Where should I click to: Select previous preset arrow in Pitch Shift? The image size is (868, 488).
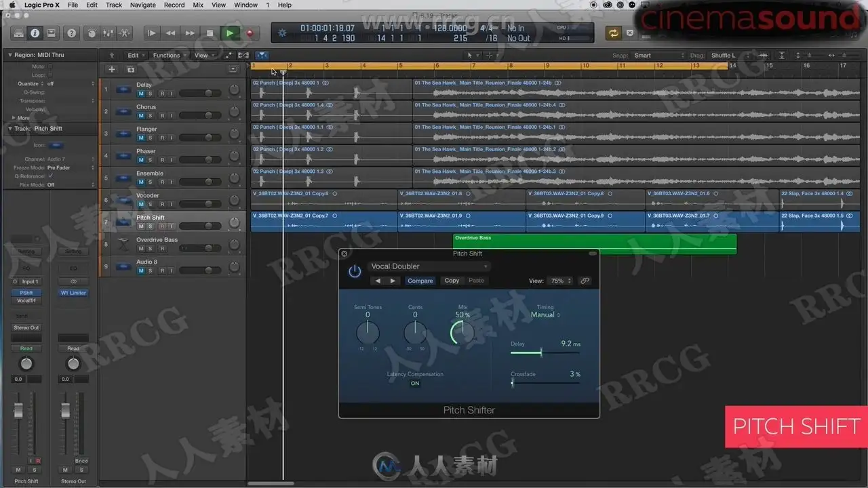[378, 281]
